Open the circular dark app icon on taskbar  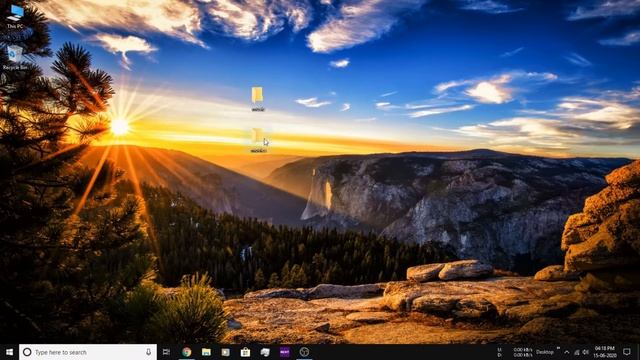(x=304, y=352)
